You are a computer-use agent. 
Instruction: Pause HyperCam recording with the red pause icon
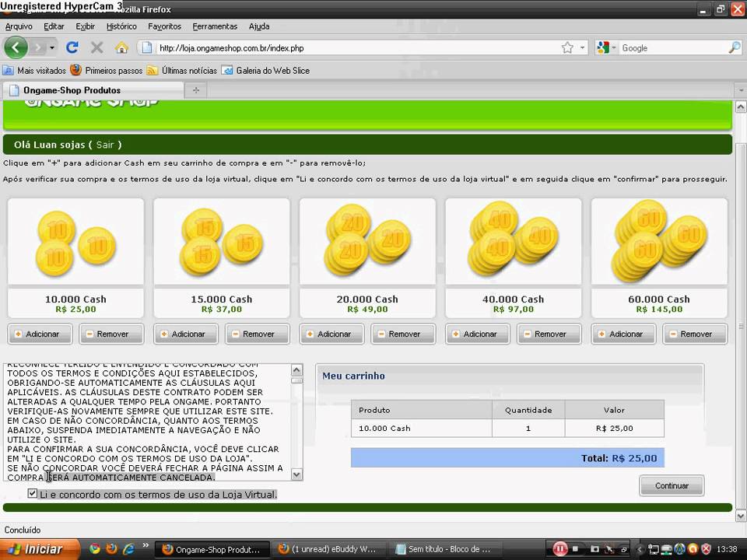pyautogui.click(x=559, y=550)
